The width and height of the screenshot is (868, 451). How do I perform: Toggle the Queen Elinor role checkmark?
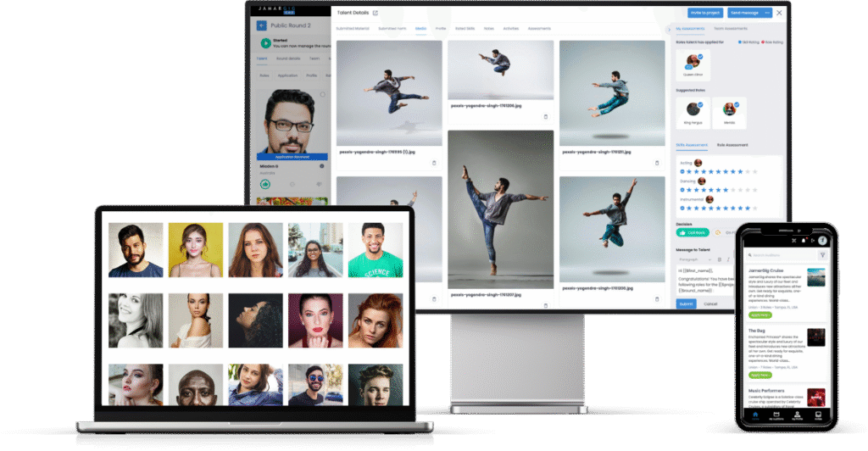[699, 56]
